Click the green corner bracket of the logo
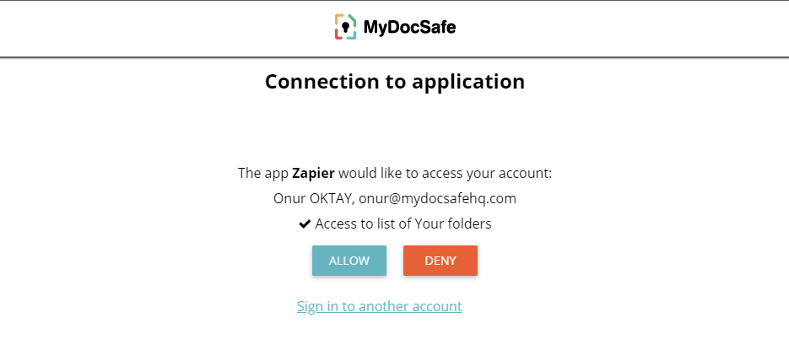The width and height of the screenshot is (789, 360). [x=352, y=20]
